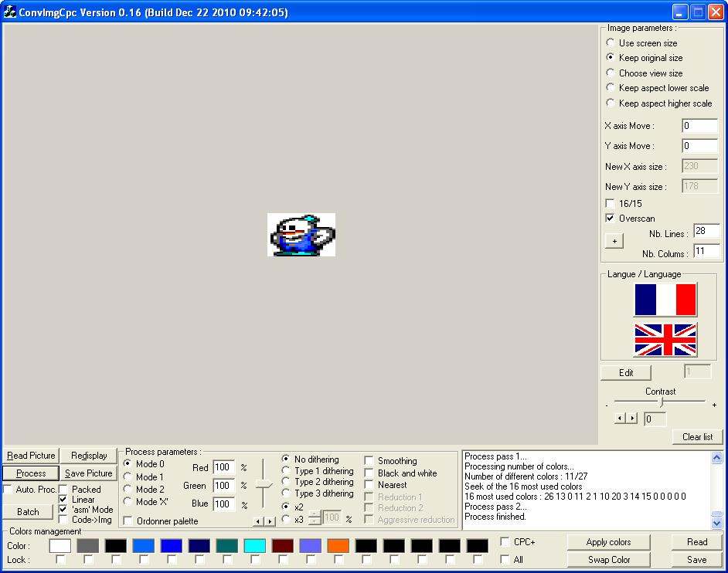
Task: Enable the Smoothing checkbox
Action: [369, 461]
